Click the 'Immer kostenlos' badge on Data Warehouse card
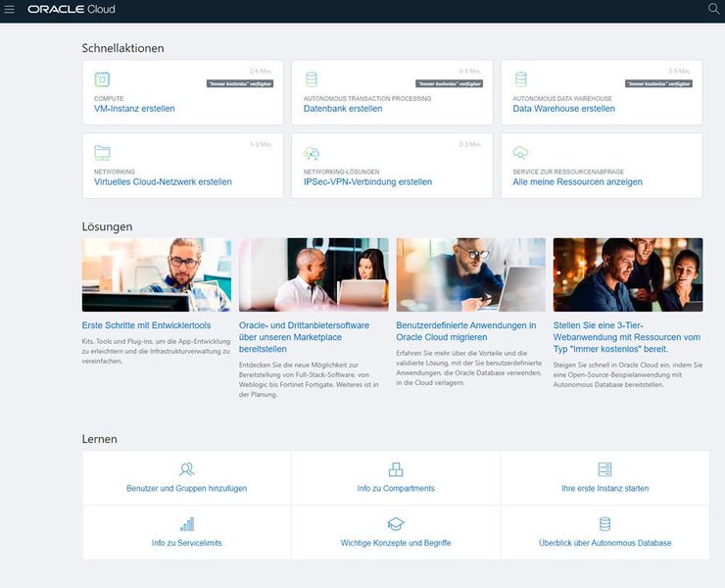Image resolution: width=725 pixels, height=588 pixels. 659,83
